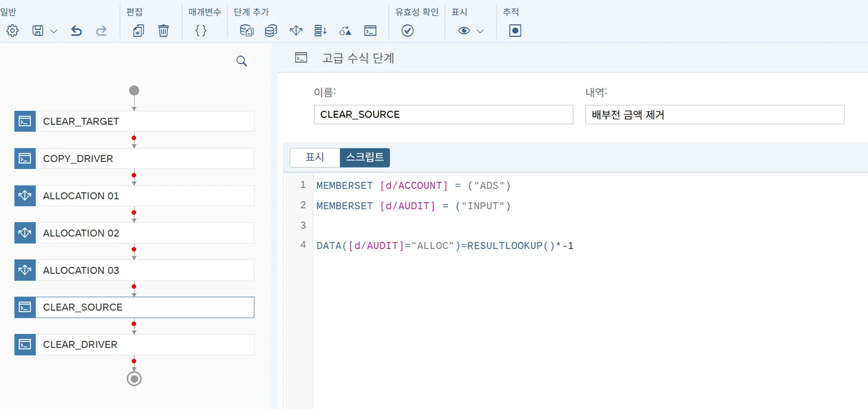Open the general settings gear icon
This screenshot has width=868, height=409.
tap(12, 31)
